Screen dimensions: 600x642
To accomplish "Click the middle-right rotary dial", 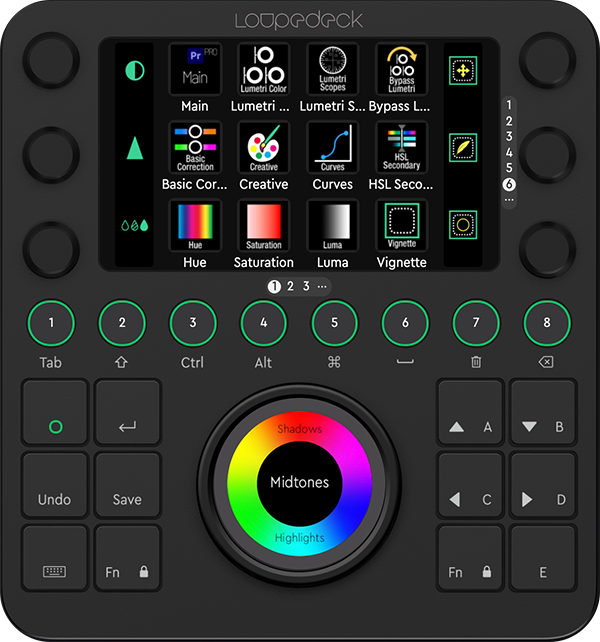I will click(547, 155).
